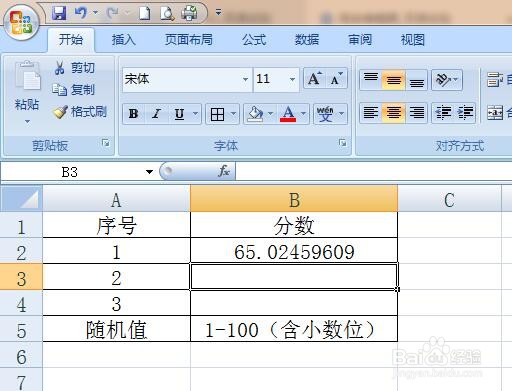Select the cell 1-100（含小数位）
The image size is (512, 391).
pyautogui.click(x=294, y=329)
